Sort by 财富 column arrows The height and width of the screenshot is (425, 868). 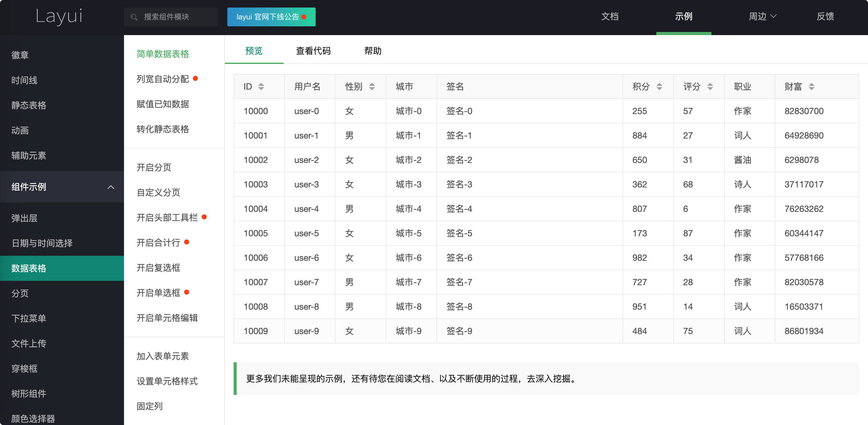pyautogui.click(x=811, y=87)
